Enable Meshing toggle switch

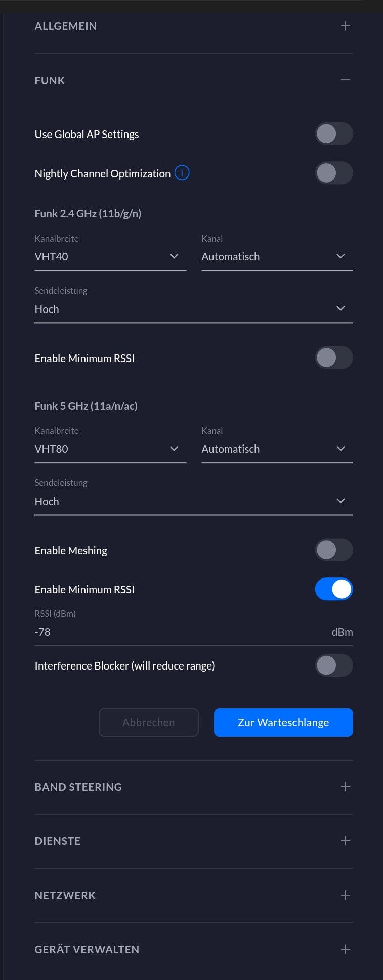click(333, 550)
